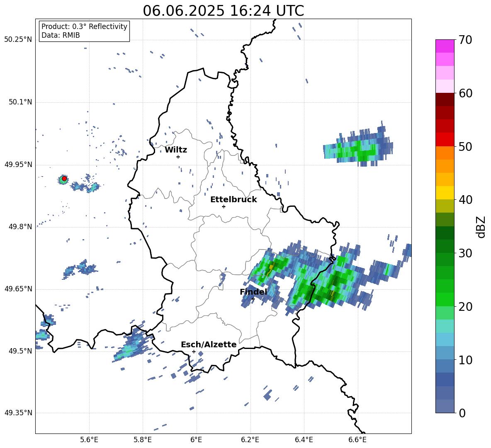Click the bright green colorbar segment at 20

pyautogui.click(x=445, y=299)
